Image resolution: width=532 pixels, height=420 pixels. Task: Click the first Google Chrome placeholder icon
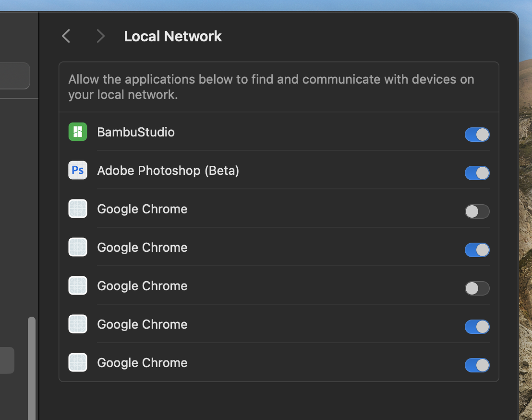tap(78, 209)
